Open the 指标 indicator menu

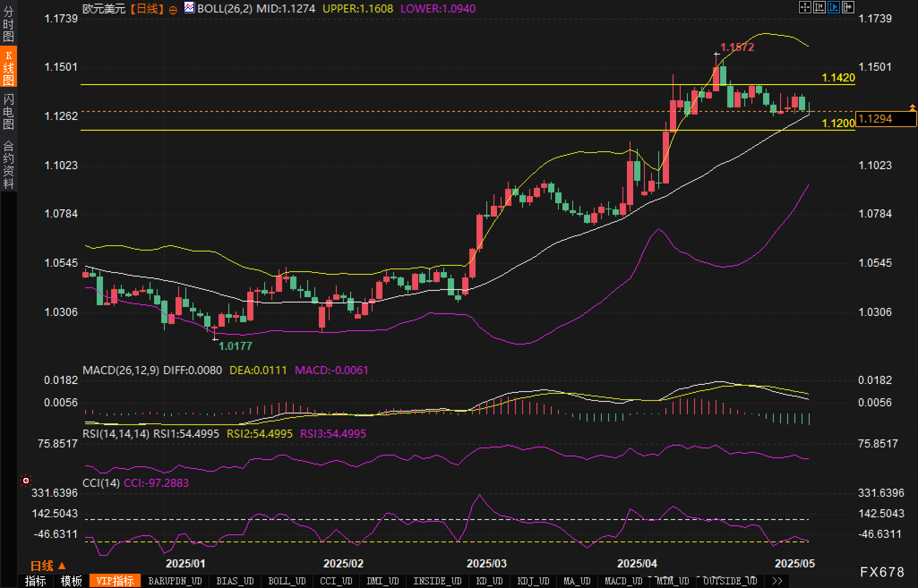35,581
